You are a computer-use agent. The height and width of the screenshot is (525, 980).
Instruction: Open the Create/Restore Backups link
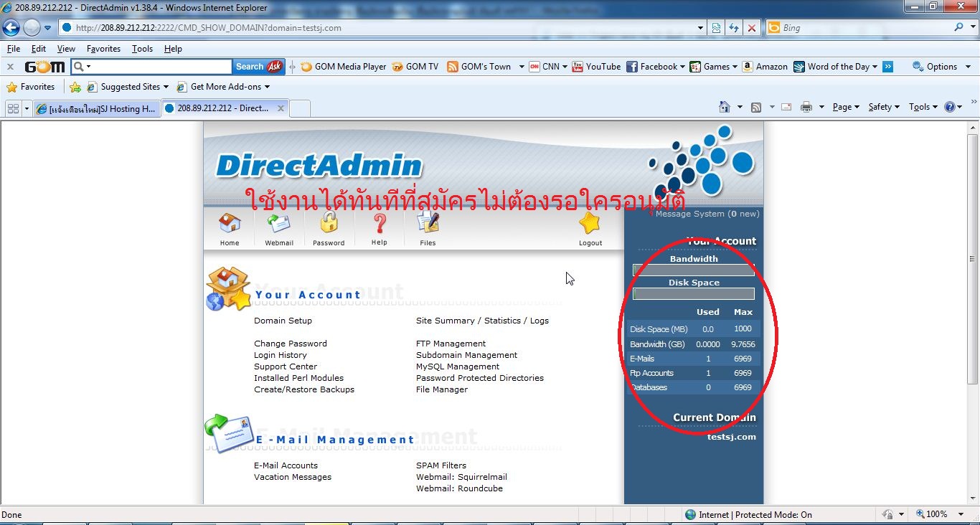tap(304, 389)
